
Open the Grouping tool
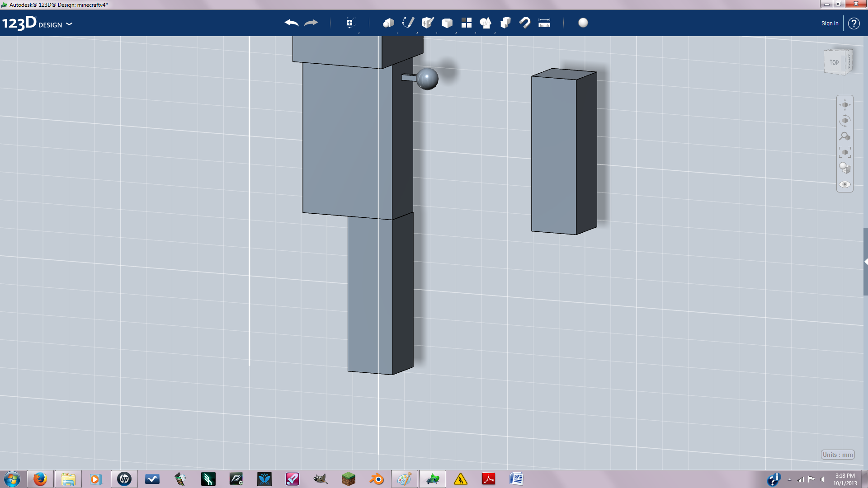[486, 23]
